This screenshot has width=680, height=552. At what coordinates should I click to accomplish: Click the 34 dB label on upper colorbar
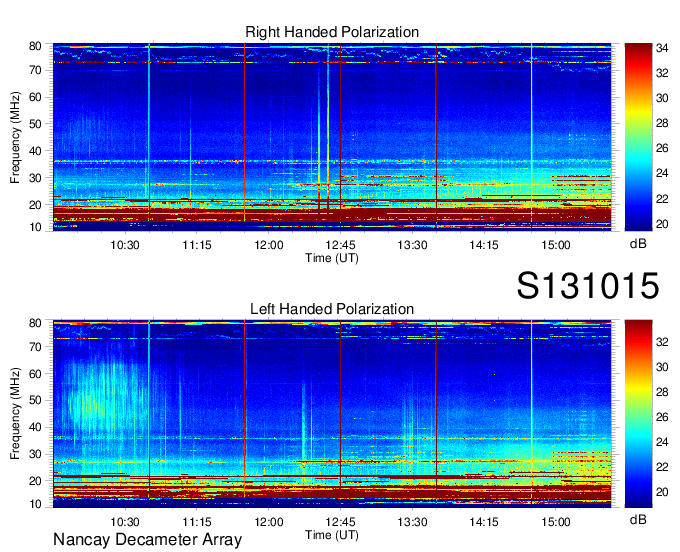point(662,48)
